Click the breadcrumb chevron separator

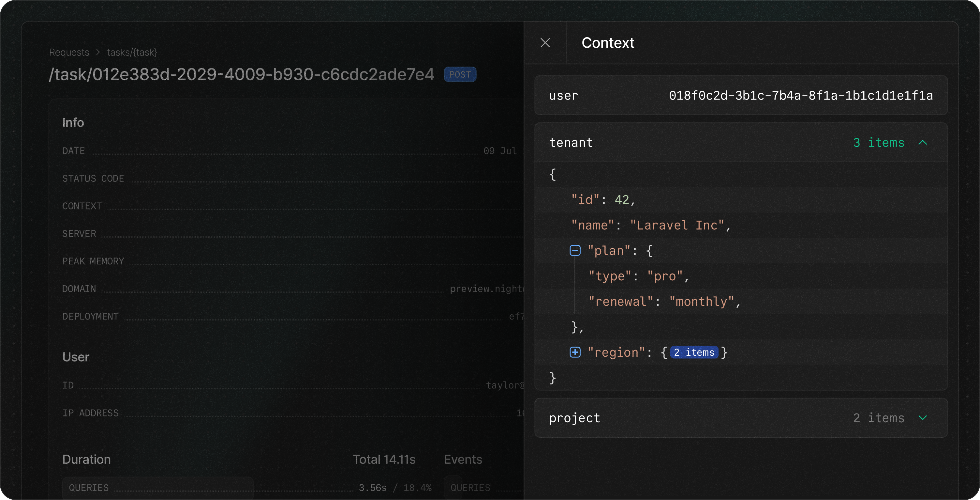pyautogui.click(x=98, y=52)
